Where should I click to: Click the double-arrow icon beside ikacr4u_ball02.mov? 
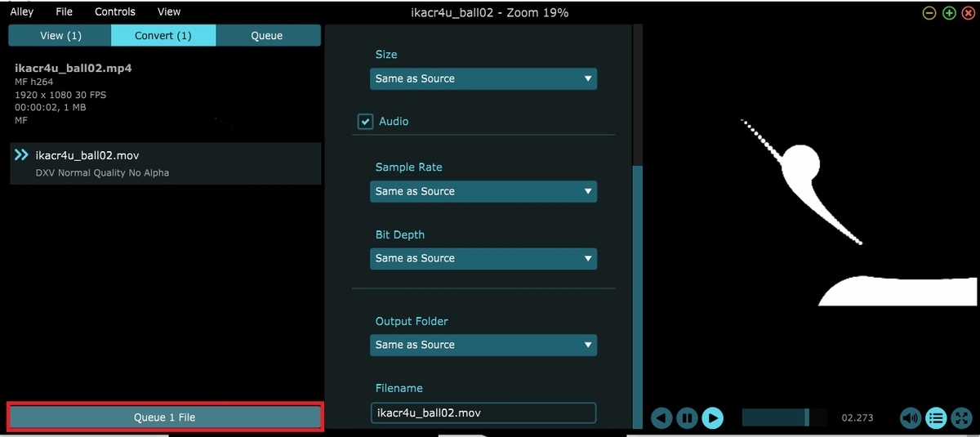(x=22, y=155)
